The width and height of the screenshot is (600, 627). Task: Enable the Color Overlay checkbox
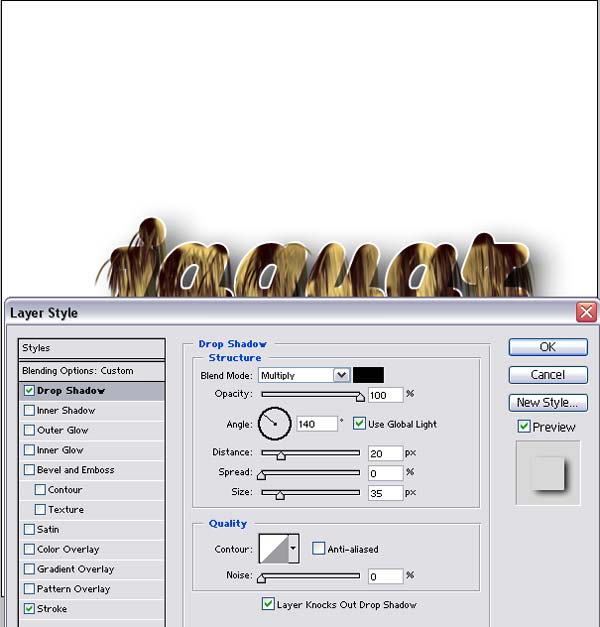pyautogui.click(x=29, y=549)
